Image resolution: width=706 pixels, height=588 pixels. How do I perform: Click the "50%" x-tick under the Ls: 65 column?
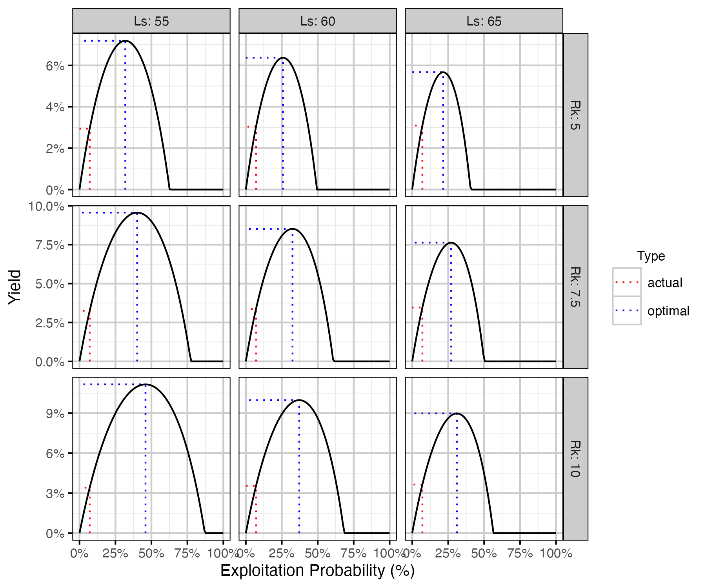pyautogui.click(x=484, y=553)
